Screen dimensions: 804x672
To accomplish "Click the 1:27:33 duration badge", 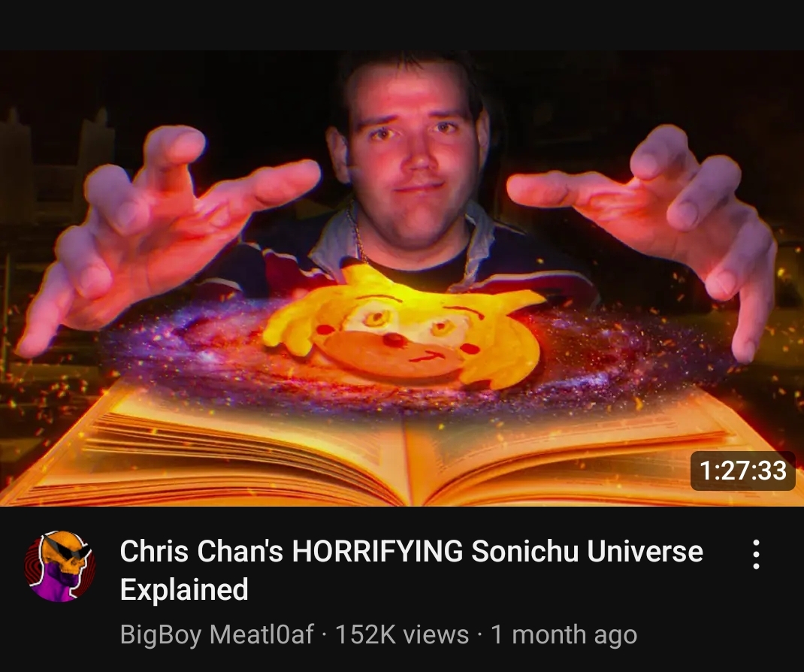I will (x=742, y=471).
